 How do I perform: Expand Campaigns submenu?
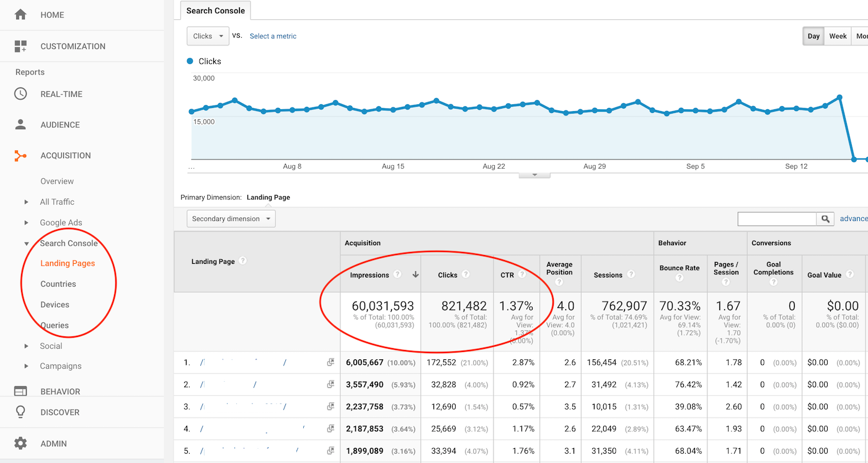pyautogui.click(x=26, y=366)
